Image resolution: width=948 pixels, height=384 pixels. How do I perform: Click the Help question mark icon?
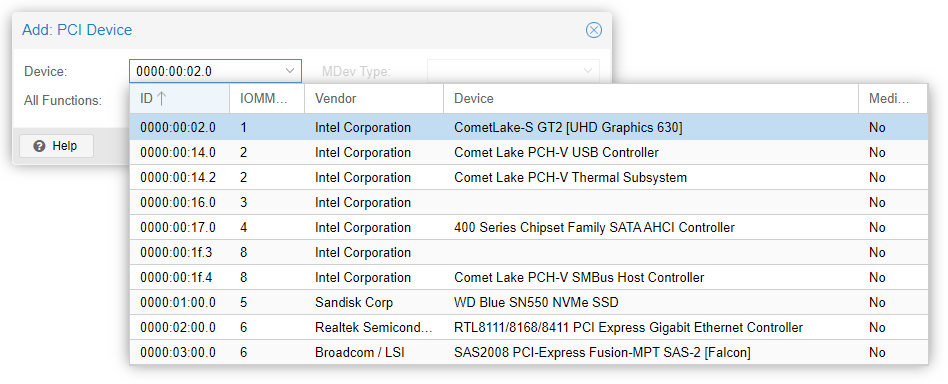point(40,146)
